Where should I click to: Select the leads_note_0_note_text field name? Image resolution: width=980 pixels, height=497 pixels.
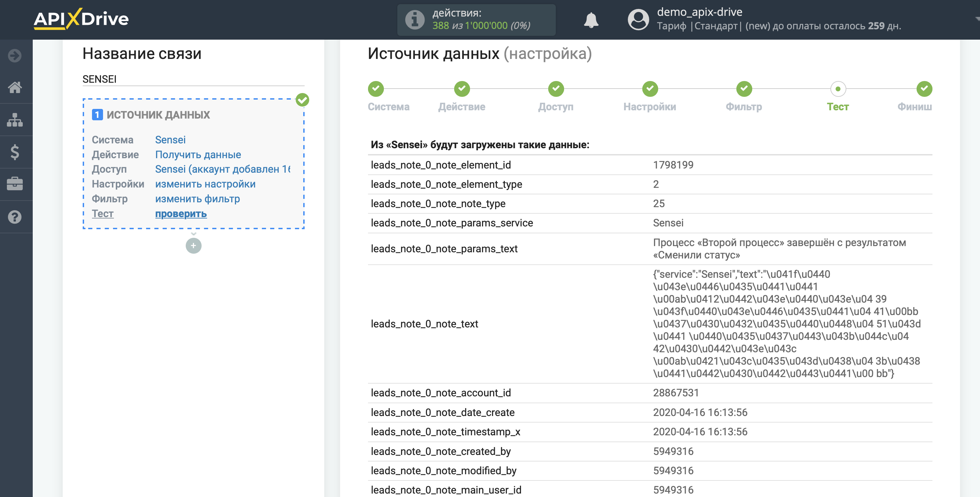pyautogui.click(x=424, y=324)
